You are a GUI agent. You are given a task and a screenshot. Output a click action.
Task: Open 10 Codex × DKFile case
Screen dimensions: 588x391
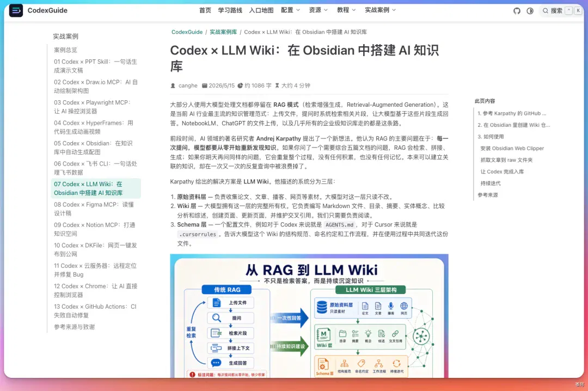click(x=96, y=249)
